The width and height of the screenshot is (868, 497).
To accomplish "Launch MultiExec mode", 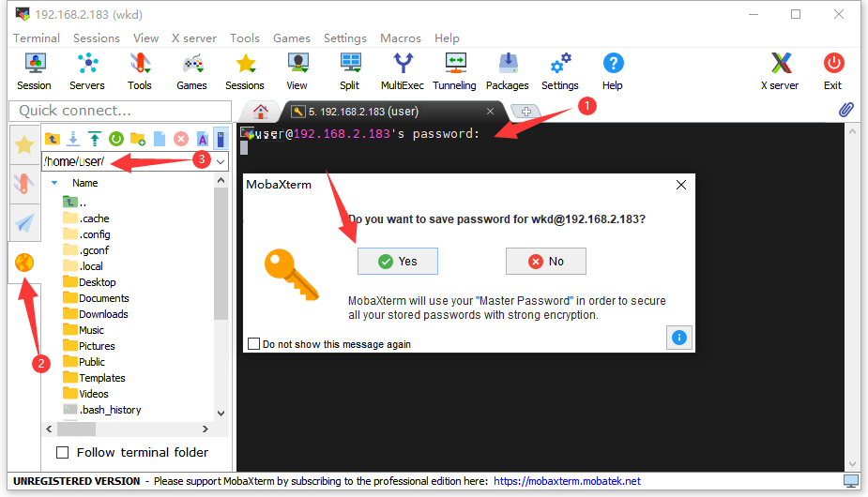I will point(403,71).
